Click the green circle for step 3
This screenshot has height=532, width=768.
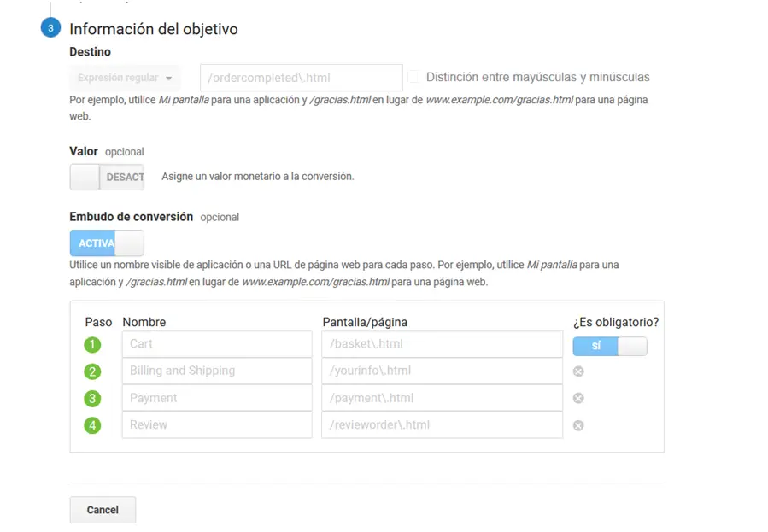click(92, 398)
